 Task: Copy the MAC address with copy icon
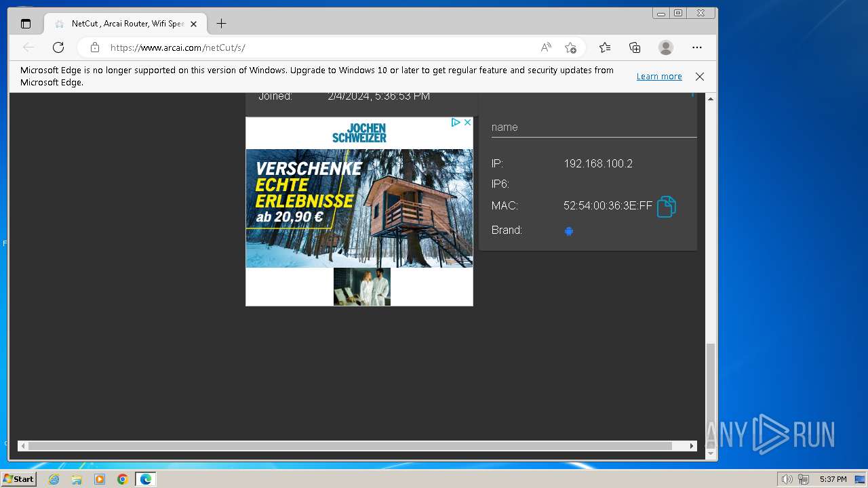(x=667, y=206)
